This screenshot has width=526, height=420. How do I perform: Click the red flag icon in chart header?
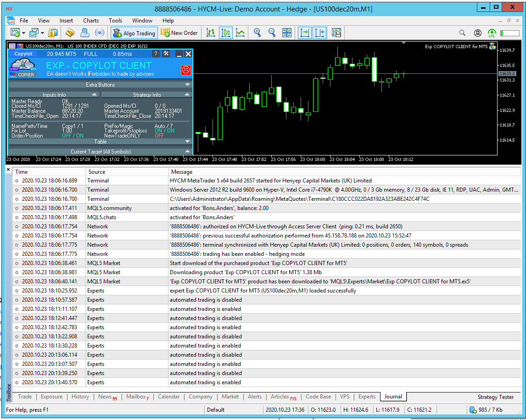[x=20, y=46]
